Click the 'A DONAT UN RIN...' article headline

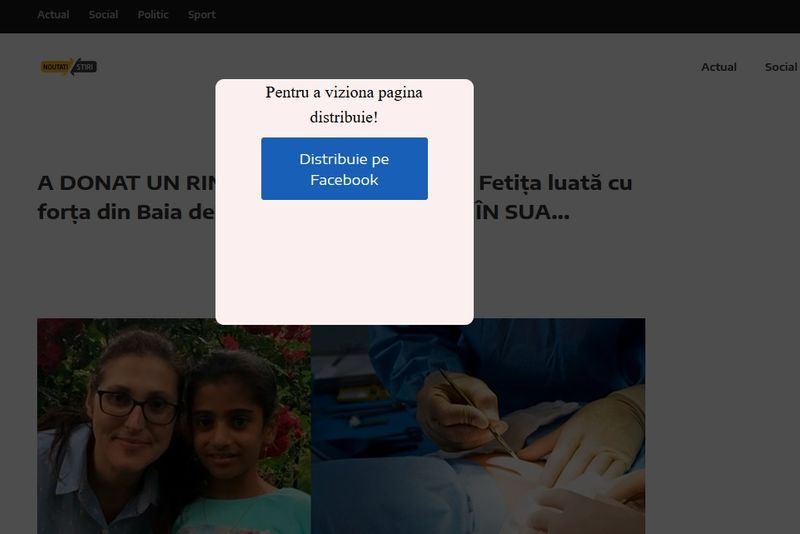pyautogui.click(x=125, y=184)
